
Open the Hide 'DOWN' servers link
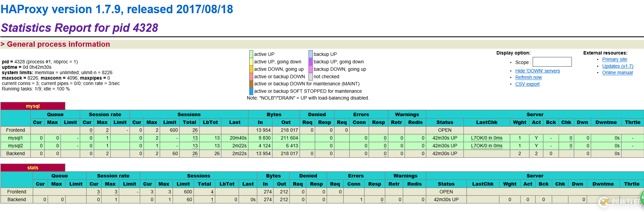click(x=537, y=71)
